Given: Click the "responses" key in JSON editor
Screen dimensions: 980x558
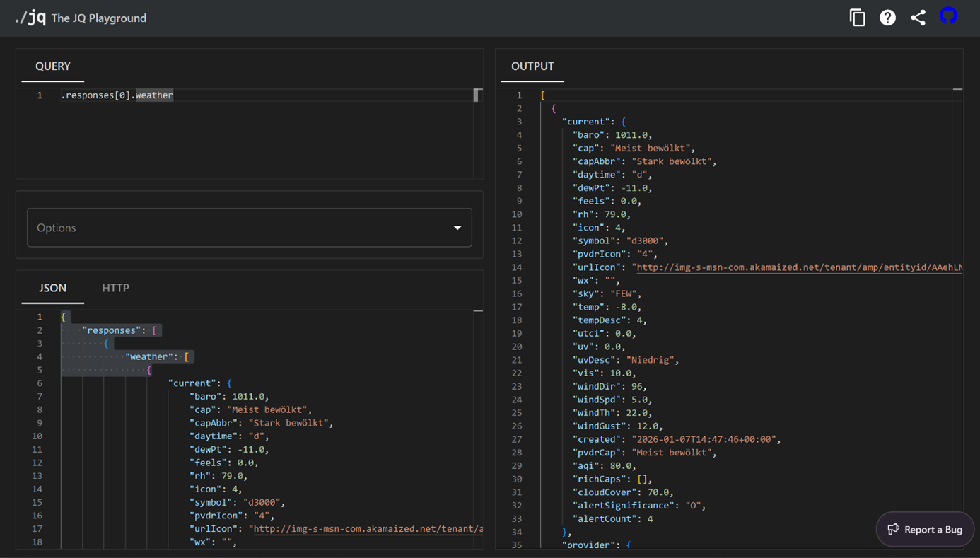Looking at the screenshot, I should (112, 330).
